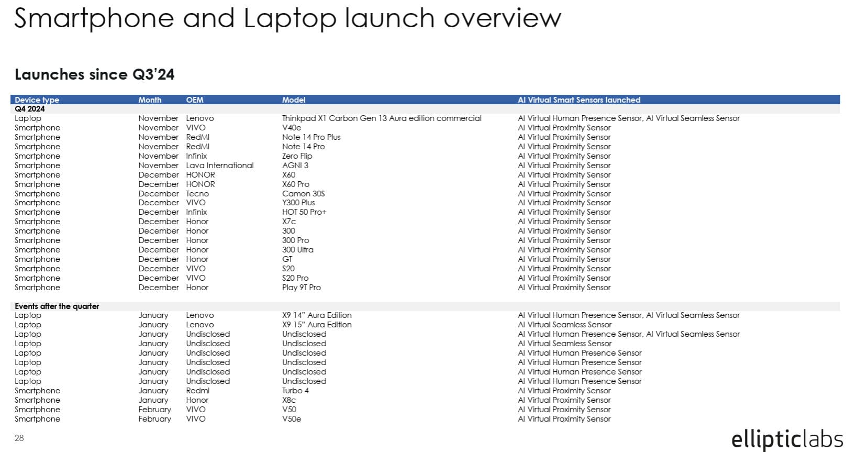Screen dimensions: 868x452
Task: Click the 'Play 9T Pro' model cell
Action: coord(302,288)
